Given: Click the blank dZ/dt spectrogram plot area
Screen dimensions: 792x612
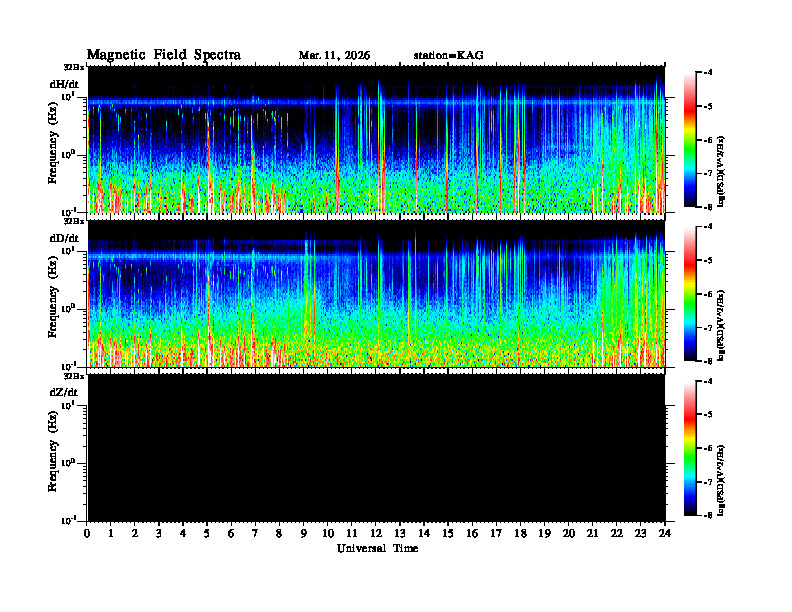Looking at the screenshot, I should point(376,447).
